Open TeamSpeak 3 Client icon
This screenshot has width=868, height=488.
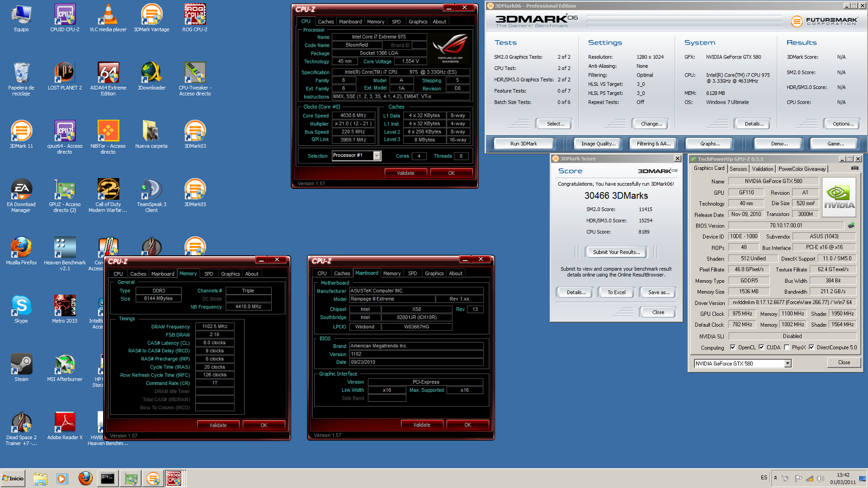151,195
